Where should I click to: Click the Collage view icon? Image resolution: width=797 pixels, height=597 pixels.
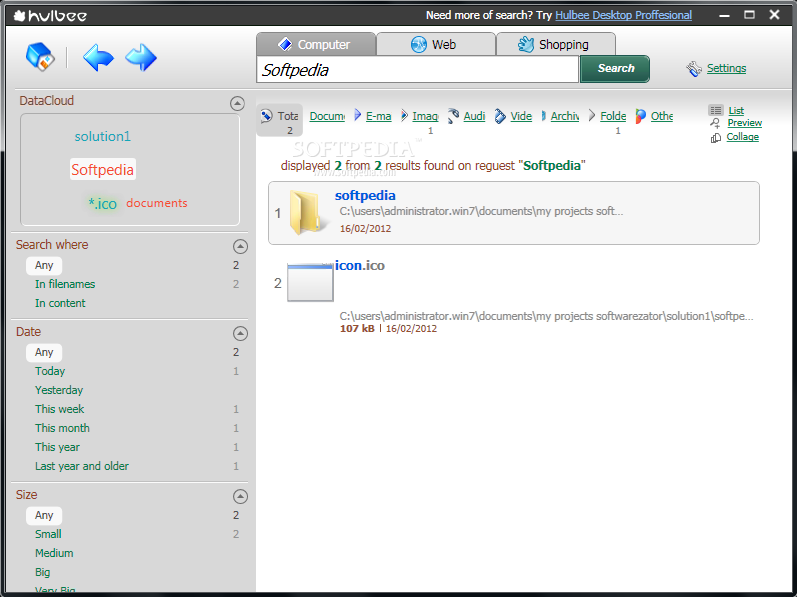[716, 138]
